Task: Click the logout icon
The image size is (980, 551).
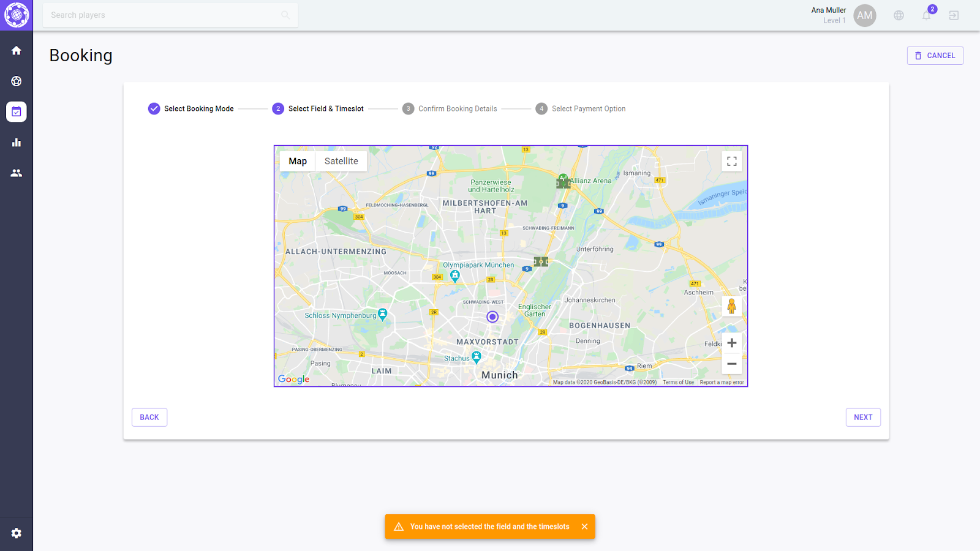Action: (x=954, y=15)
